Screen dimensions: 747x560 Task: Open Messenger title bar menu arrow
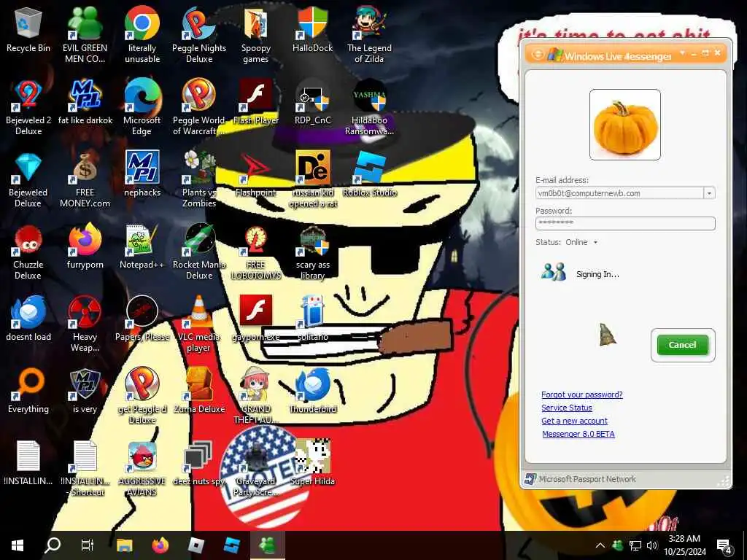click(x=682, y=52)
